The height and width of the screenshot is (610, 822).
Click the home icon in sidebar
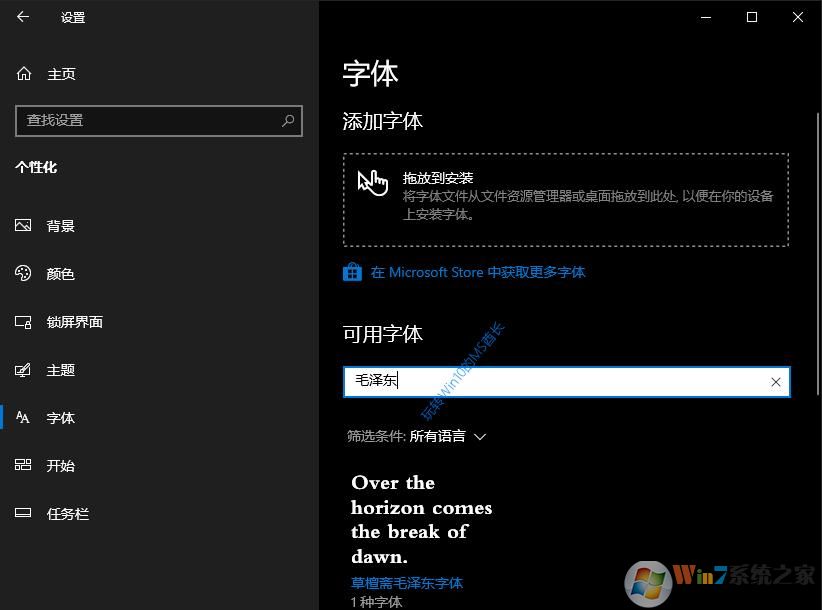pyautogui.click(x=24, y=74)
